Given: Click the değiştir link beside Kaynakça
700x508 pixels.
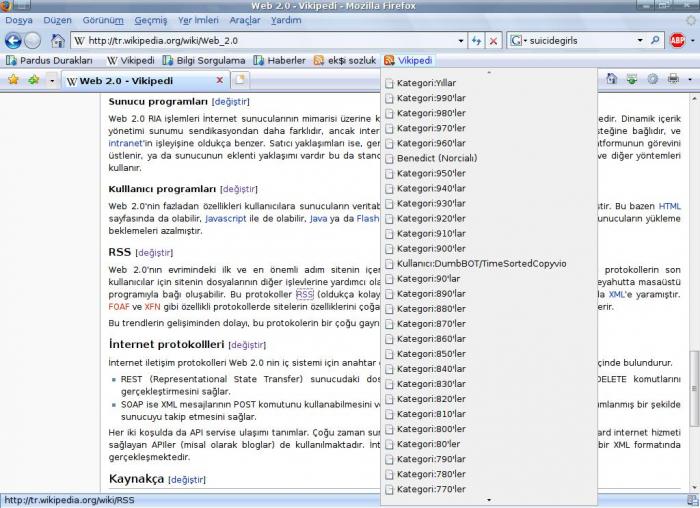Looking at the screenshot, I should tap(186, 480).
